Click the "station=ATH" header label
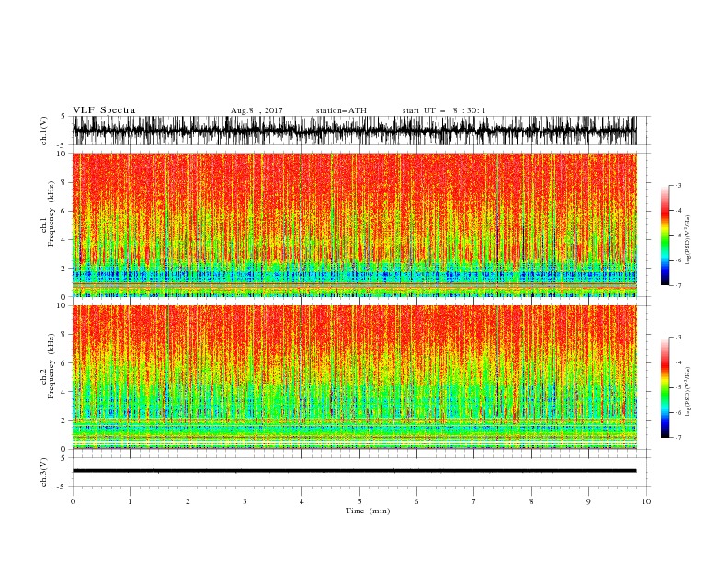This screenshot has height=563, width=728. click(341, 110)
